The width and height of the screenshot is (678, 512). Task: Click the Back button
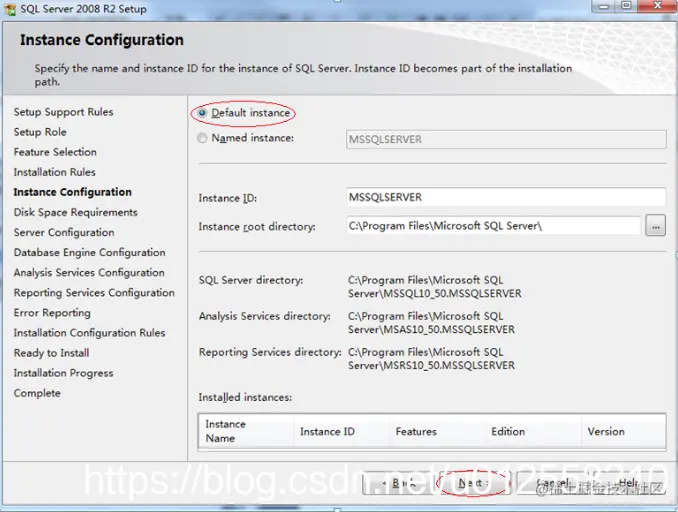tap(400, 483)
